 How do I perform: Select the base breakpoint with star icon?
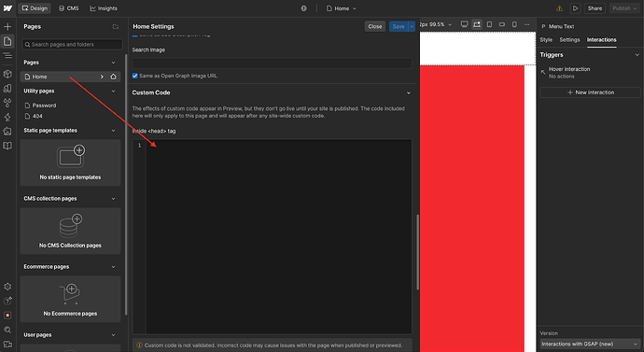pos(477,24)
